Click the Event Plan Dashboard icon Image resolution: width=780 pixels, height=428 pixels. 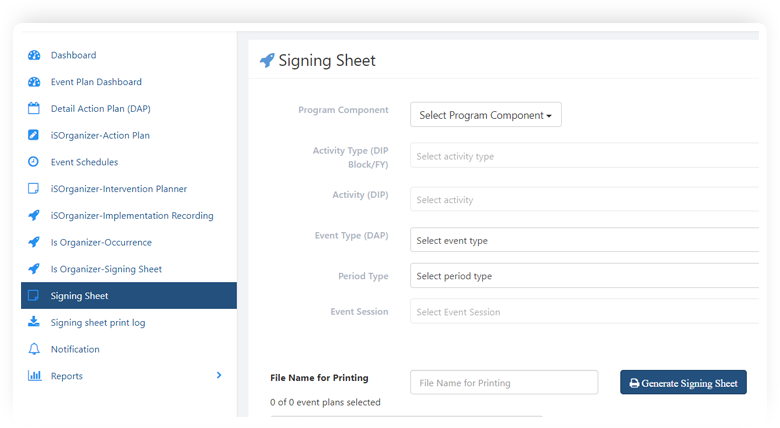pyautogui.click(x=34, y=82)
